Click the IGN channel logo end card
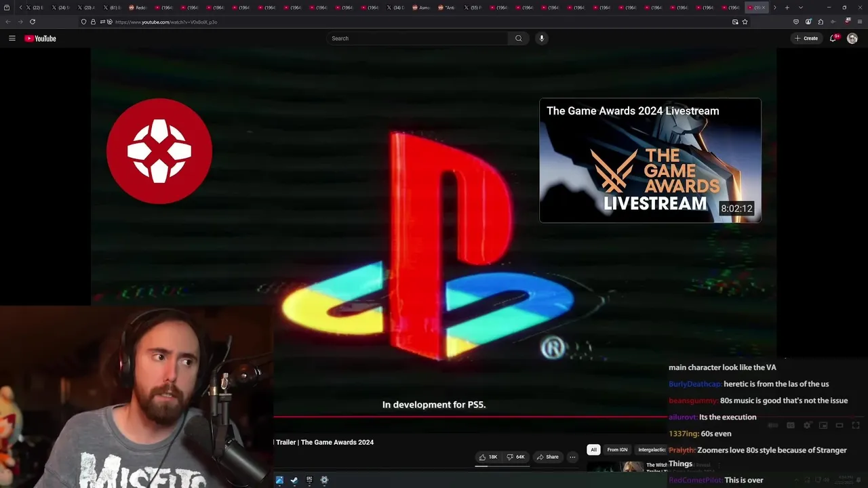The height and width of the screenshot is (488, 868). point(159,151)
